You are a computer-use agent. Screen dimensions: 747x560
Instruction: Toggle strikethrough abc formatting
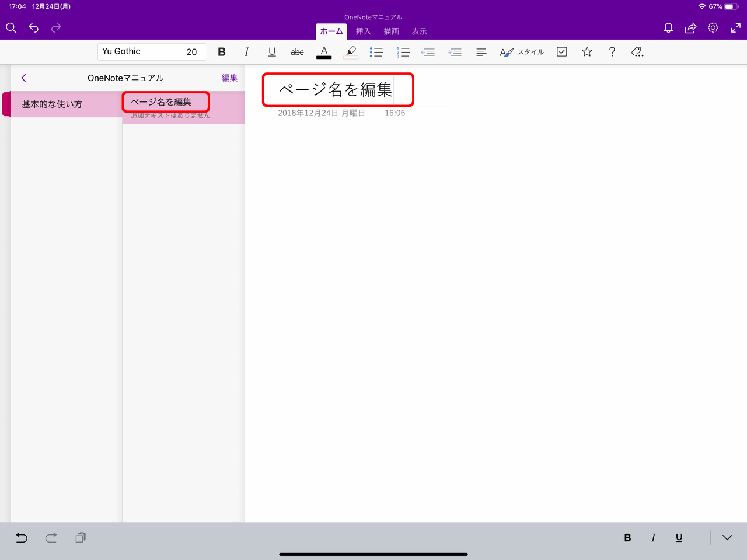(297, 52)
